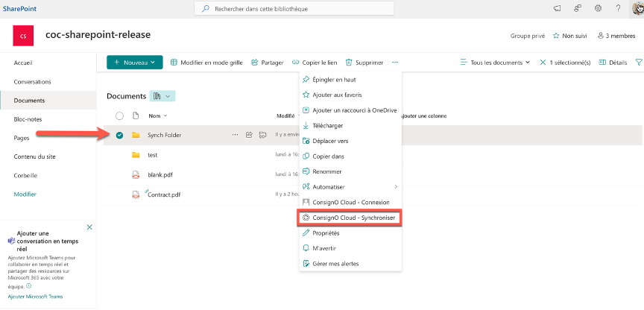
Task: Click the library search input field
Action: pyautogui.click(x=313, y=9)
